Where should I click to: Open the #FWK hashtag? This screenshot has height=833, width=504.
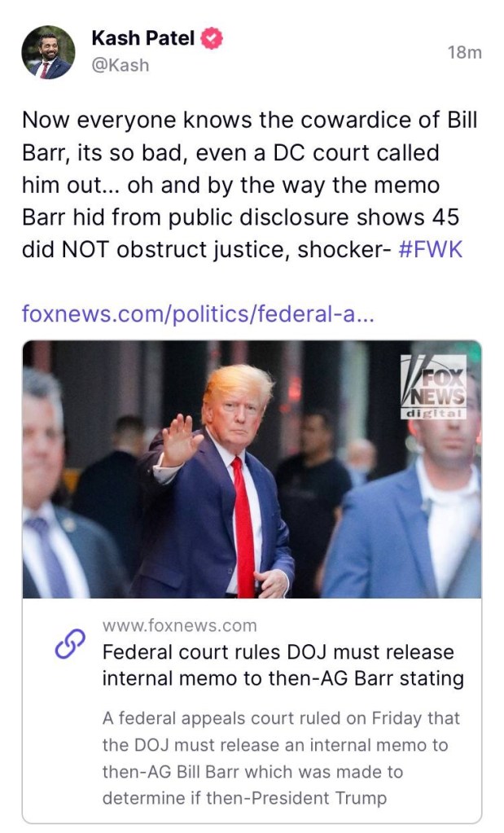point(430,249)
